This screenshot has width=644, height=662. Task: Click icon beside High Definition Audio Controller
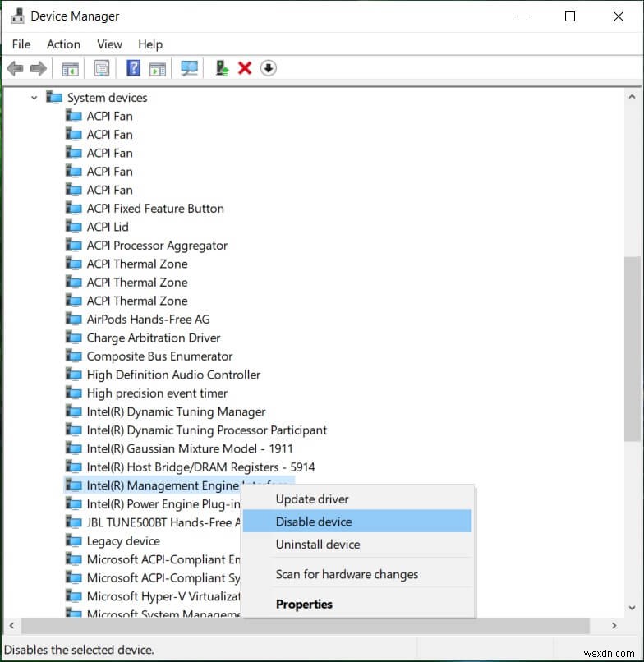tap(74, 375)
